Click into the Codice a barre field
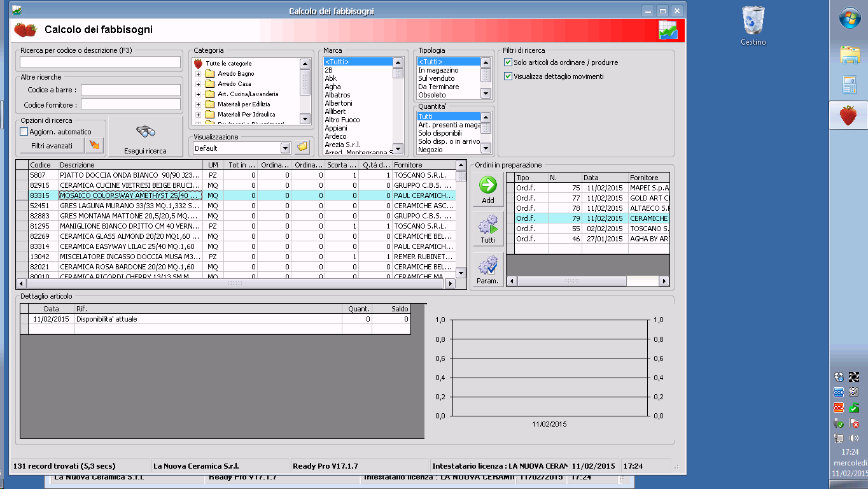The width and height of the screenshot is (868, 489). point(131,90)
